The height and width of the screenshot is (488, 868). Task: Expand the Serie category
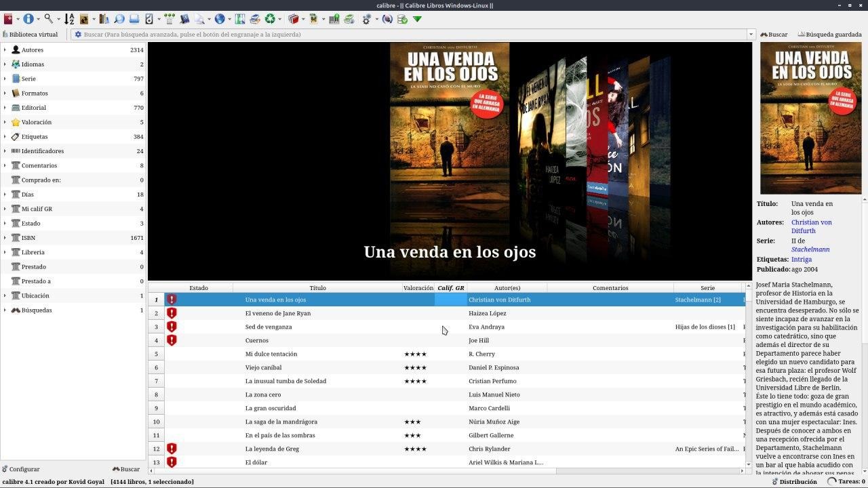click(5, 79)
